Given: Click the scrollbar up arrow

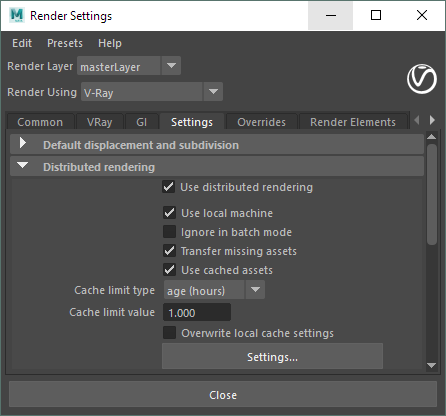Looking at the screenshot, I should pyautogui.click(x=432, y=137).
